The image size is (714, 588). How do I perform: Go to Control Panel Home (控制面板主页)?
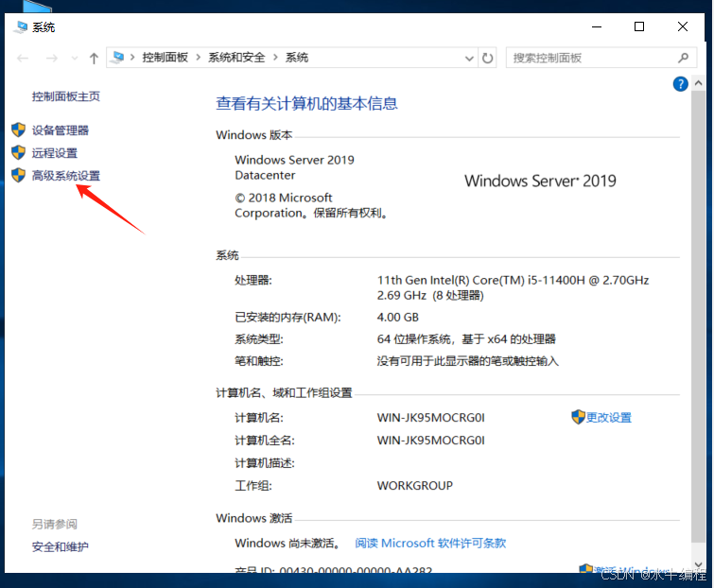[x=66, y=96]
